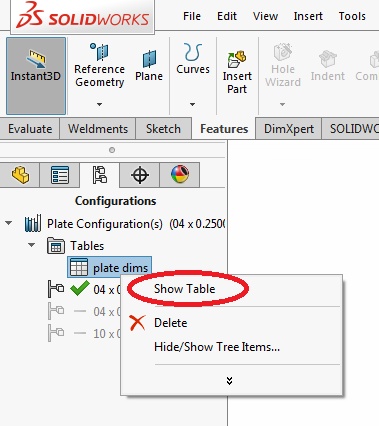Expand the Reference Geometry dropdown arrow
Image resolution: width=379 pixels, height=426 pixels.
pyautogui.click(x=99, y=104)
